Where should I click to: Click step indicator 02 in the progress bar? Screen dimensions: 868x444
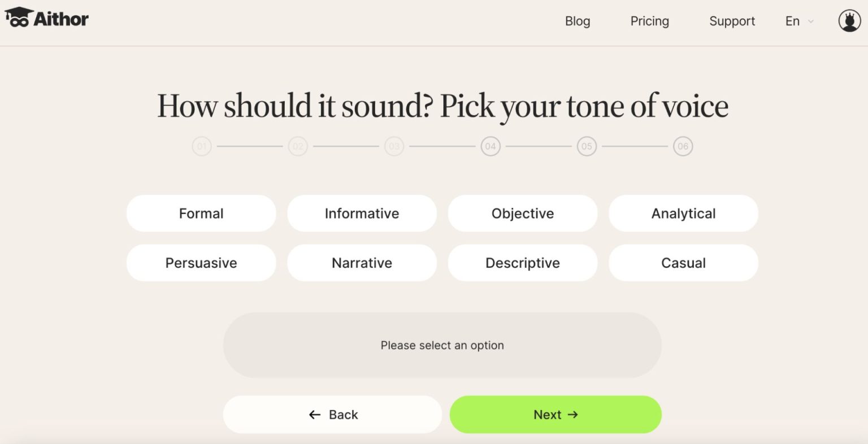coord(298,146)
